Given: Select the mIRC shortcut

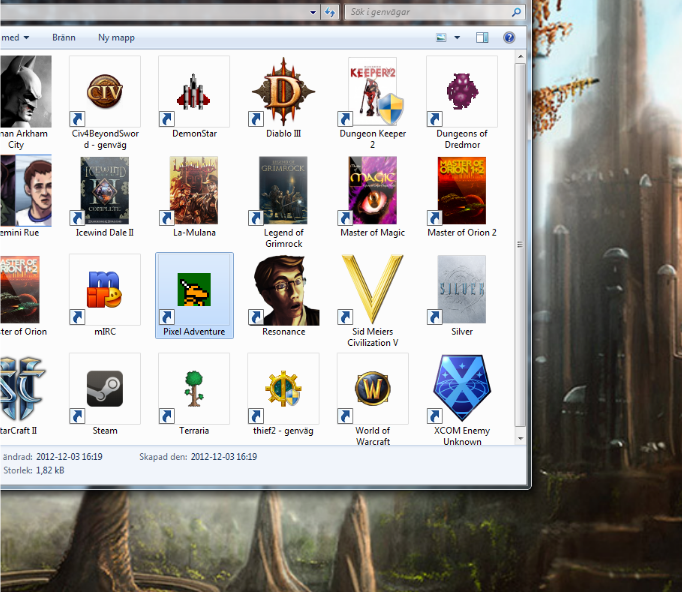Looking at the screenshot, I should 105,290.
